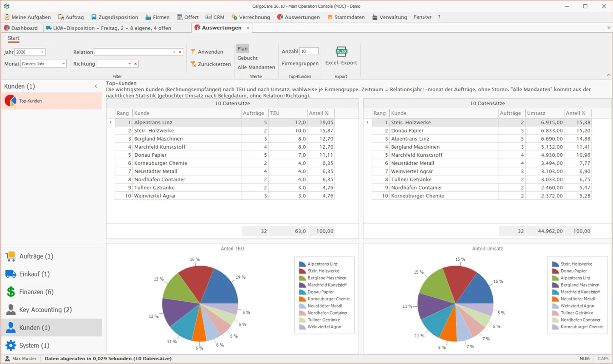Select Donau Papier row in Umsatz table
Image resolution: width=613 pixels, height=364 pixels.
point(482,131)
